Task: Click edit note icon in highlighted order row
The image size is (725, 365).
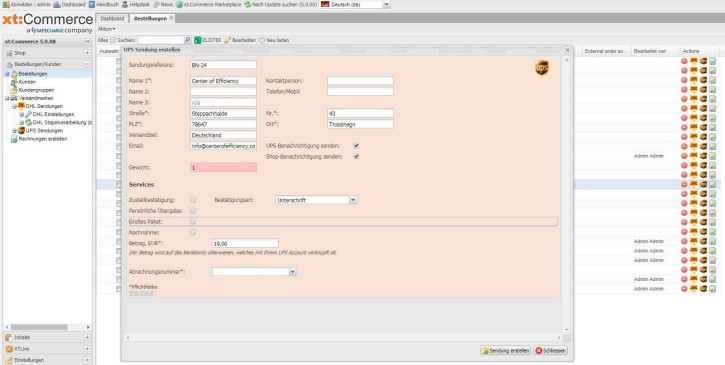Action: [713, 184]
